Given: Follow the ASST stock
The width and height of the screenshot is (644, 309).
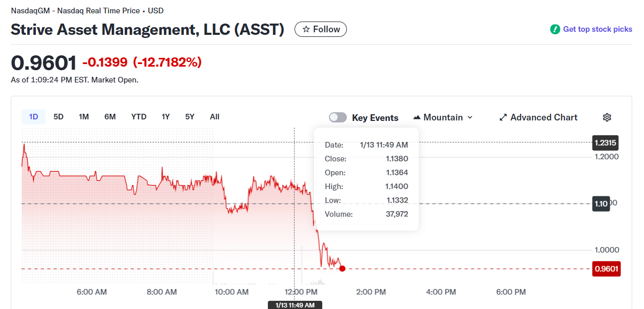Looking at the screenshot, I should (321, 29).
